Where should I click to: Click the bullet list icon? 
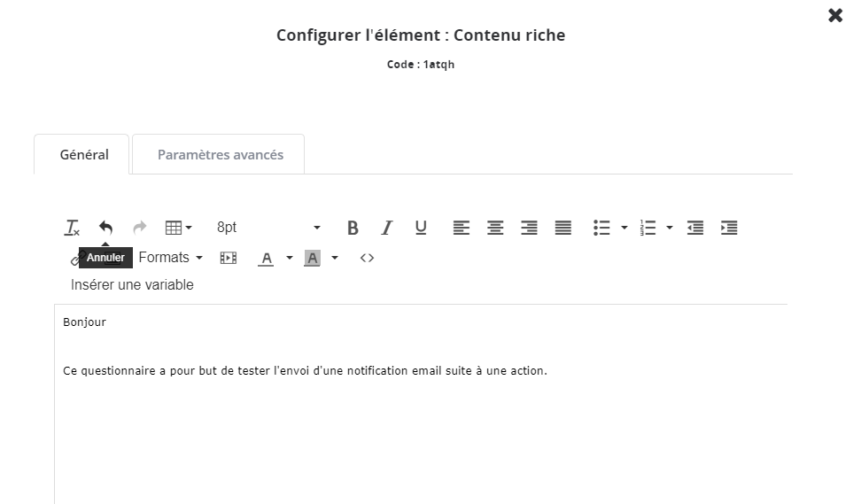pos(602,228)
